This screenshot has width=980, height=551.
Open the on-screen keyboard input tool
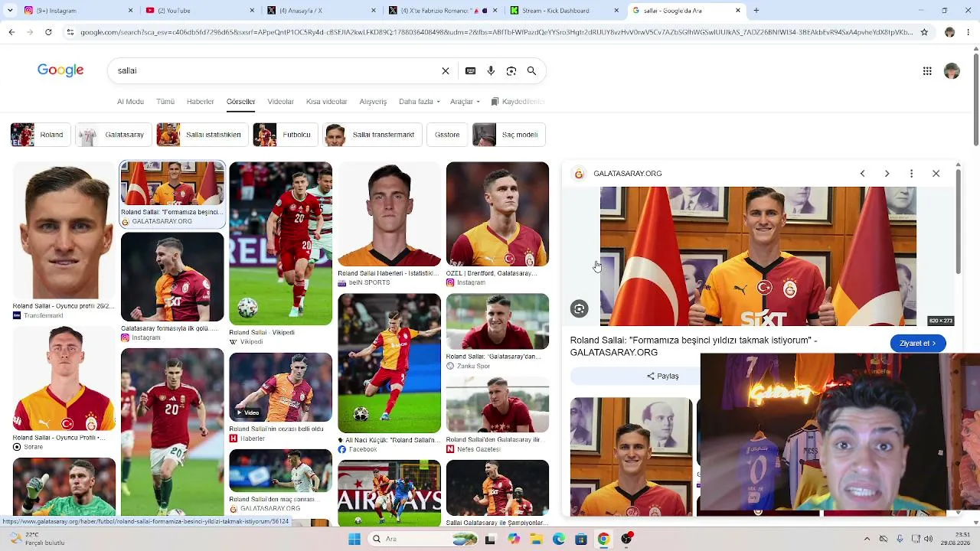pyautogui.click(x=470, y=70)
